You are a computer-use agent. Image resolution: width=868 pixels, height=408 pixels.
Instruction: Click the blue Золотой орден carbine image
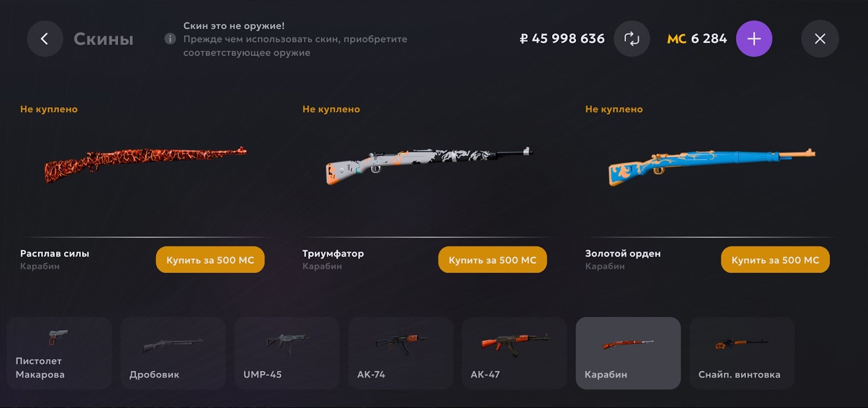tap(711, 167)
